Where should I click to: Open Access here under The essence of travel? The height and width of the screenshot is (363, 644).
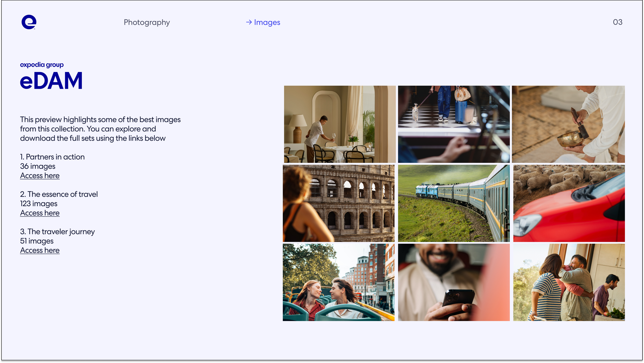click(x=40, y=213)
